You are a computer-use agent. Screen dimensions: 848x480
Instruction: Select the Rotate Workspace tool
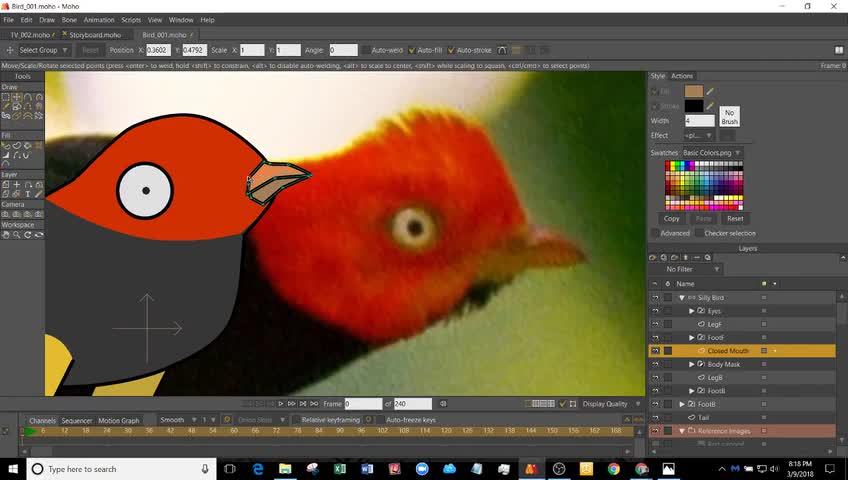coord(28,235)
